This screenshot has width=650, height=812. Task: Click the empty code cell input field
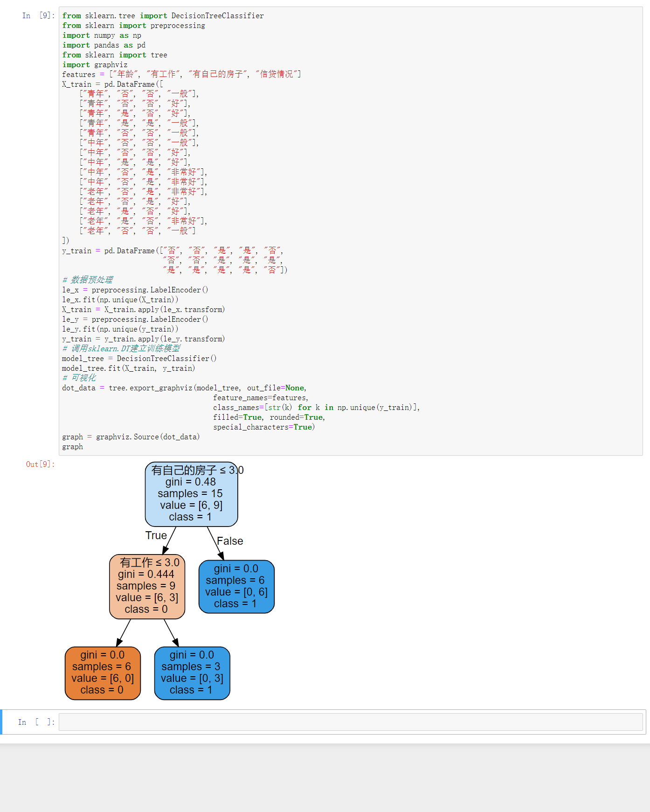tap(351, 722)
